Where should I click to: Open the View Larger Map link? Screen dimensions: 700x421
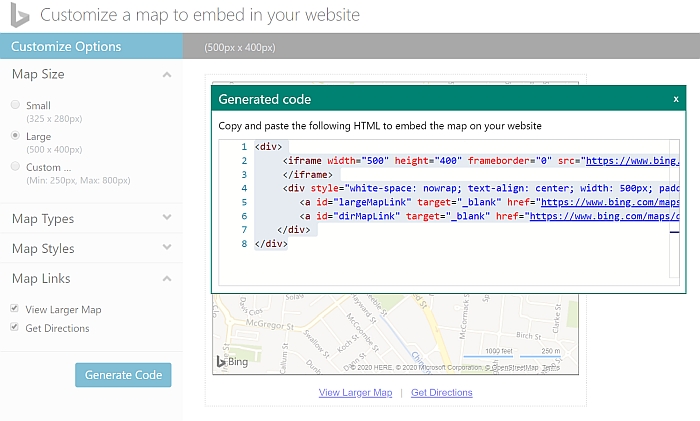pos(355,393)
